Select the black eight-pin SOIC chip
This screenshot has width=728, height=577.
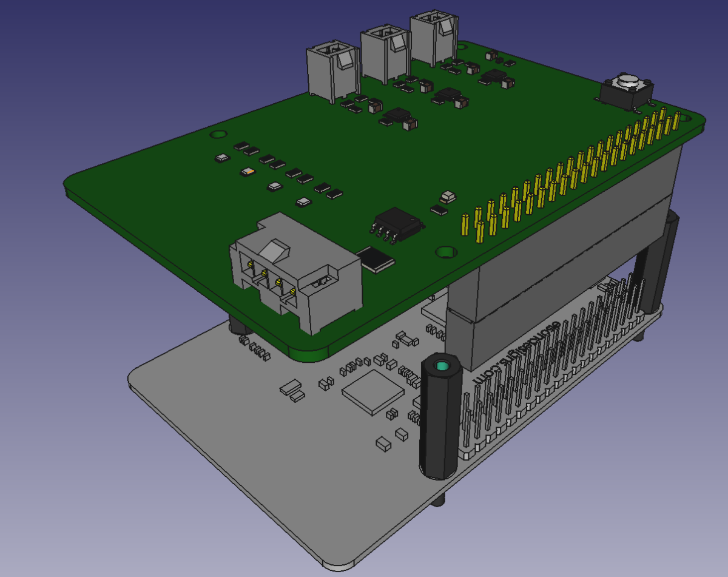(x=398, y=224)
